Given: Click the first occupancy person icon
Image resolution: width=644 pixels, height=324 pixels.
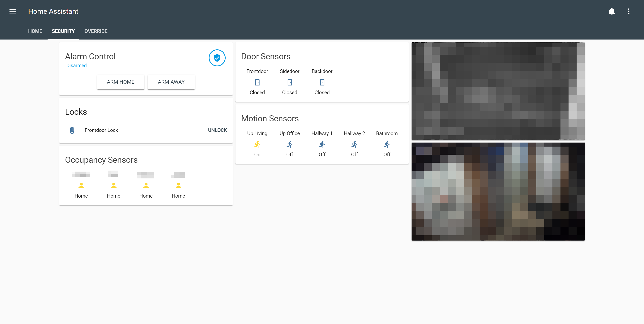Looking at the screenshot, I should pos(81,185).
